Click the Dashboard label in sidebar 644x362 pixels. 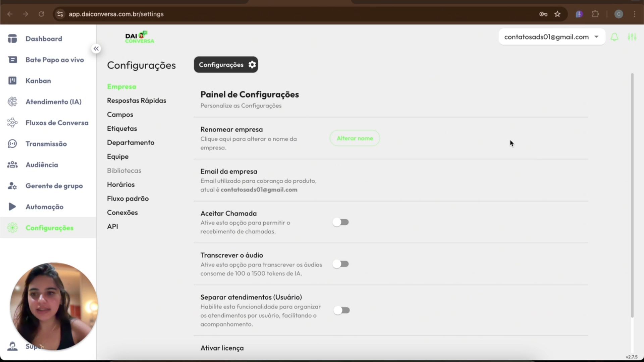[44, 39]
